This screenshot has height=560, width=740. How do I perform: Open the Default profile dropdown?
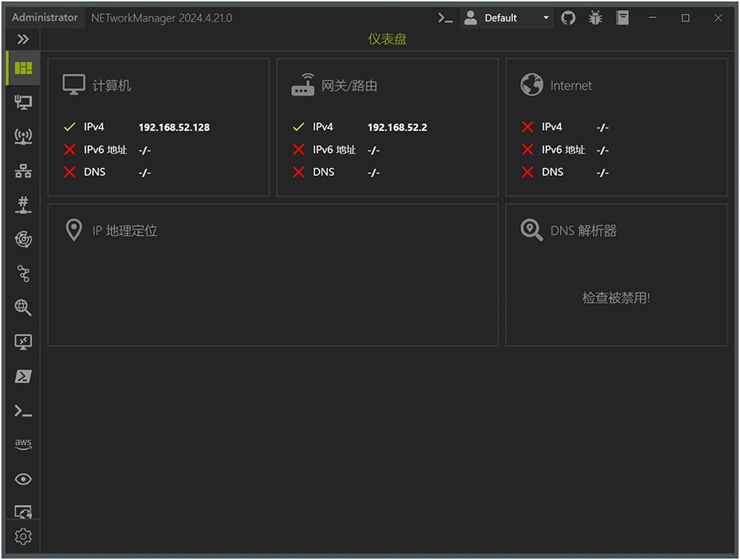[506, 18]
